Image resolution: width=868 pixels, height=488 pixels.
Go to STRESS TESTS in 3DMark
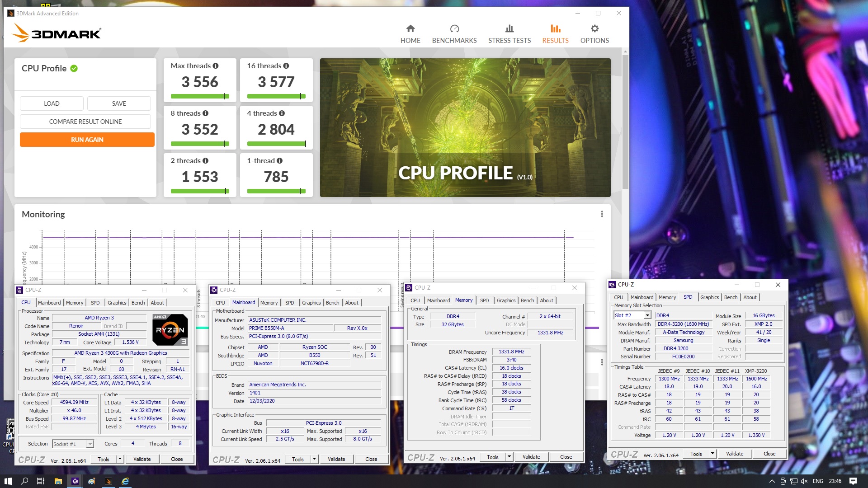[x=509, y=34]
